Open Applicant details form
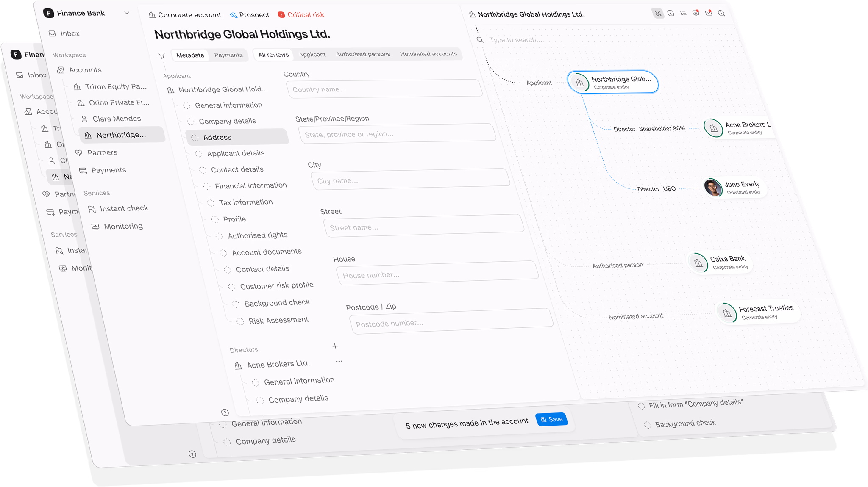Image resolution: width=868 pixels, height=487 pixels. tap(230, 153)
